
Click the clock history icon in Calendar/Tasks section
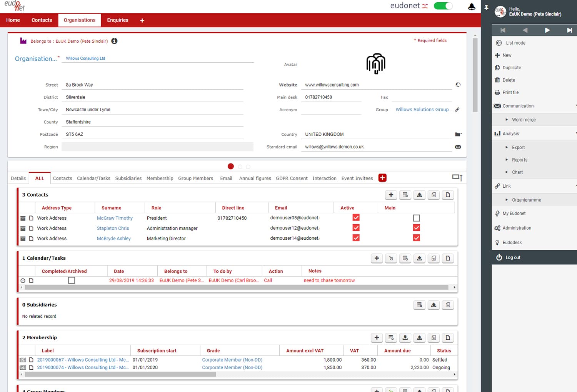391,258
